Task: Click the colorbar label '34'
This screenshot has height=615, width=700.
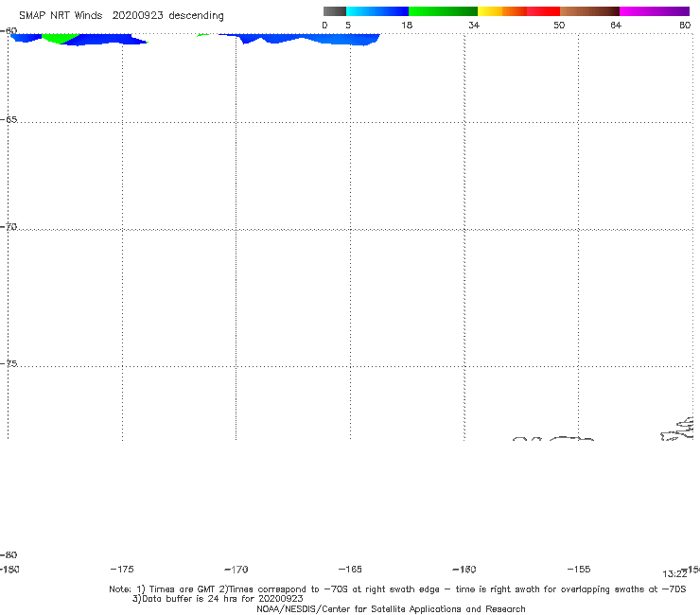Action: pyautogui.click(x=474, y=26)
